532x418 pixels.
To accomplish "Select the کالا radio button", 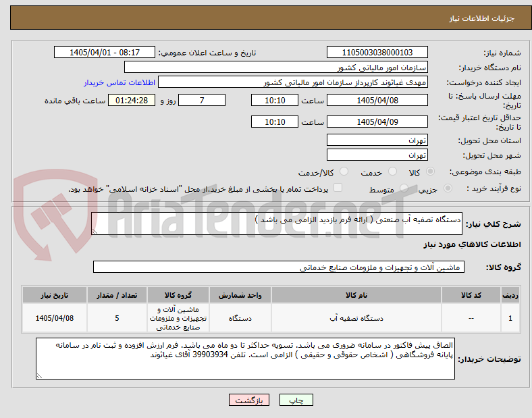I will coord(430,172).
